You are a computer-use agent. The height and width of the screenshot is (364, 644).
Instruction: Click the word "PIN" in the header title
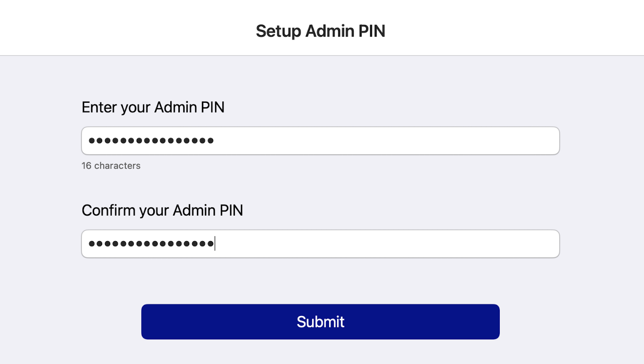tap(372, 31)
